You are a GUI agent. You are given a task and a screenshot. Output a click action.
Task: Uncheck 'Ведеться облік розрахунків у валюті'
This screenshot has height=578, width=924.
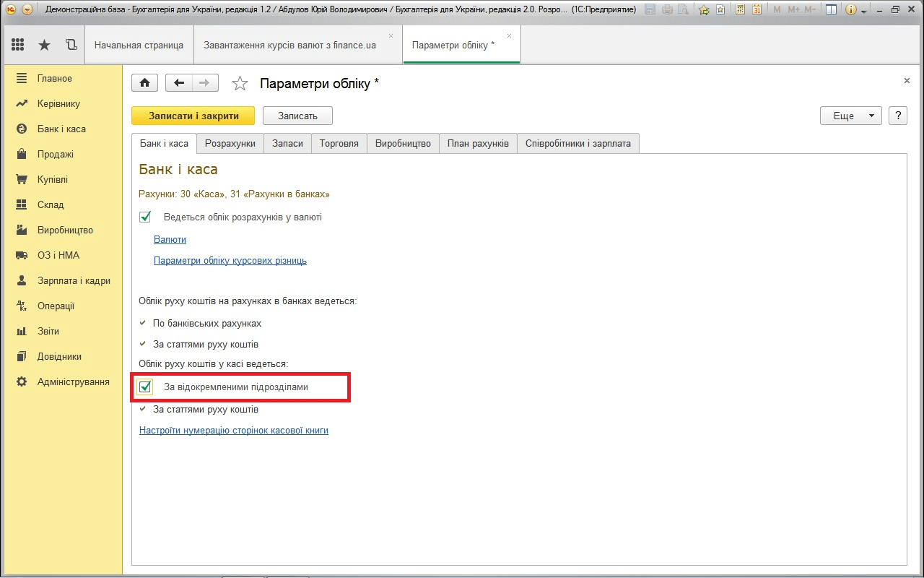pos(145,217)
